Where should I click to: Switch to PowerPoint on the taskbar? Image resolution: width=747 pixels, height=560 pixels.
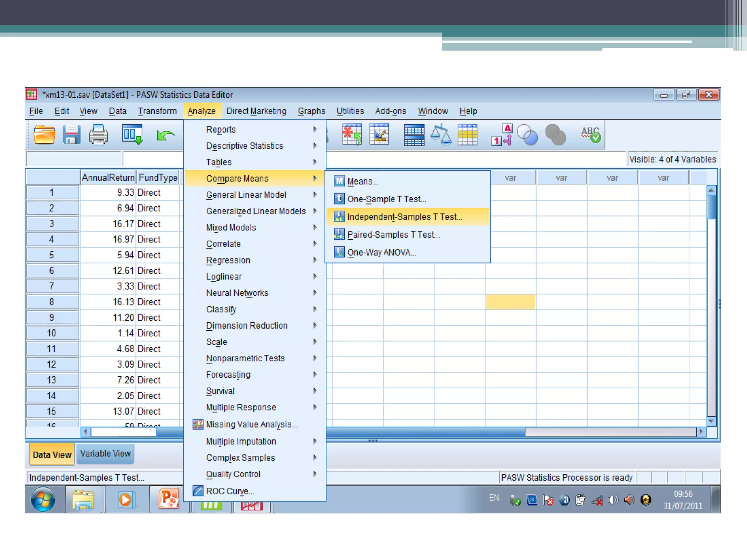point(169,499)
